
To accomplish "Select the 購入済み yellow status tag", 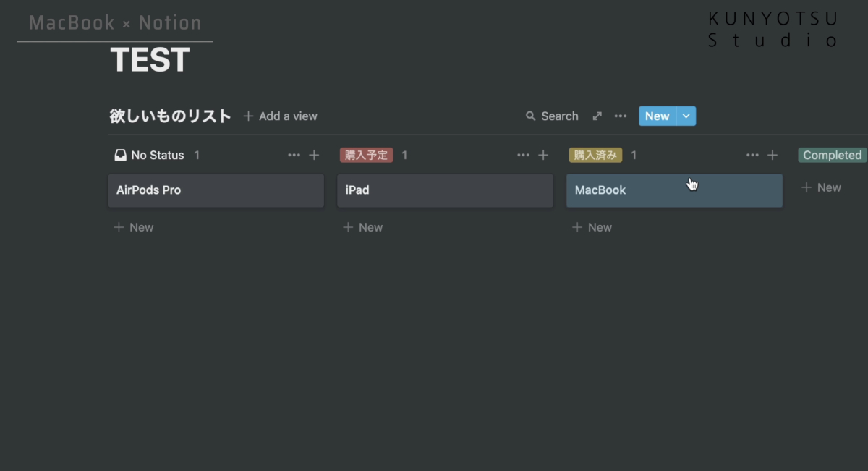I will tap(595, 155).
